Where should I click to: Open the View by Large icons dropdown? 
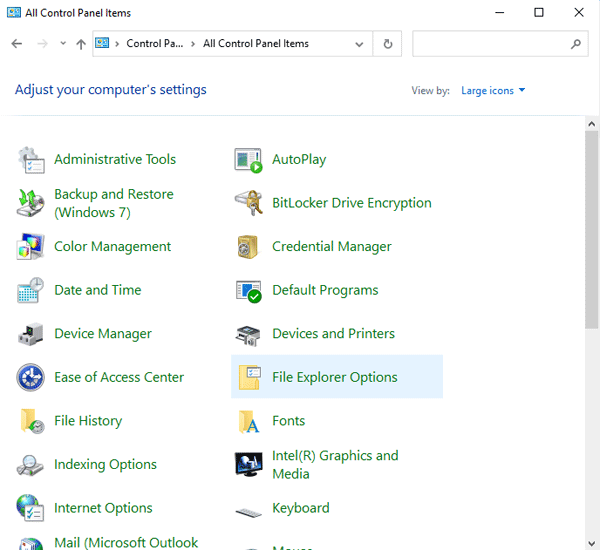[x=493, y=91]
